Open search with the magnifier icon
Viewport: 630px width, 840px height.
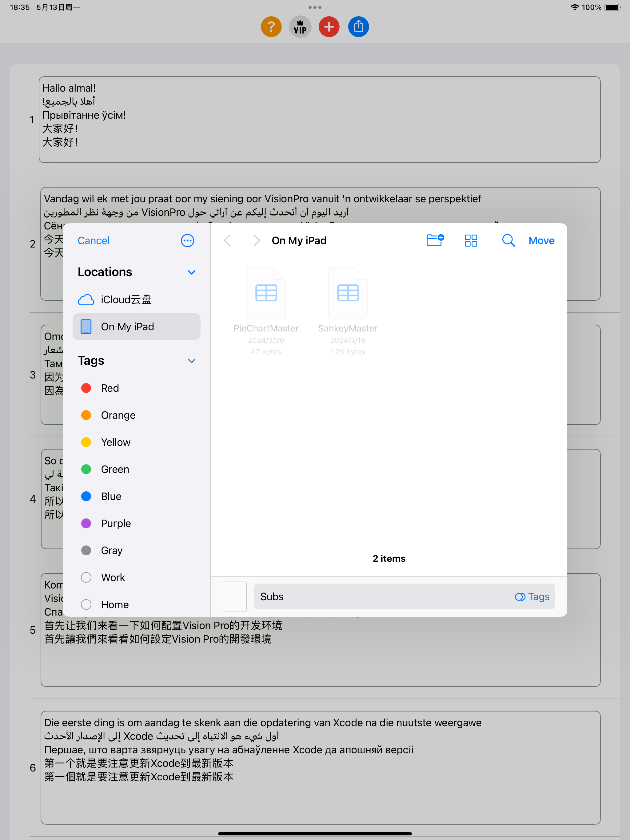pos(508,240)
